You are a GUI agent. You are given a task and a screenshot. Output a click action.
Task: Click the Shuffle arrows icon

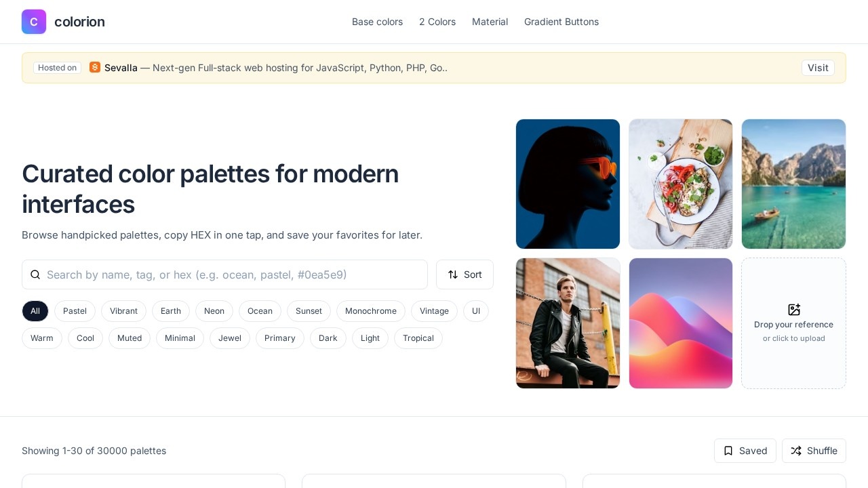[x=796, y=451]
